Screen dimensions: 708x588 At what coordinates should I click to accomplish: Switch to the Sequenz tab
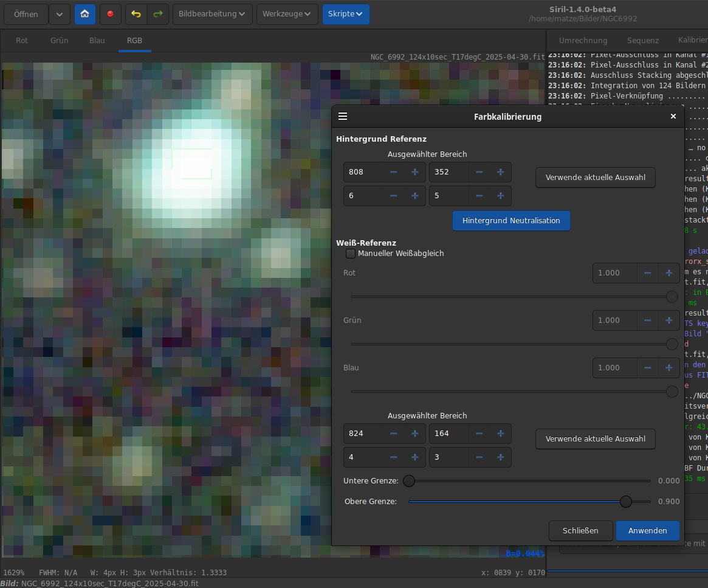tap(642, 41)
